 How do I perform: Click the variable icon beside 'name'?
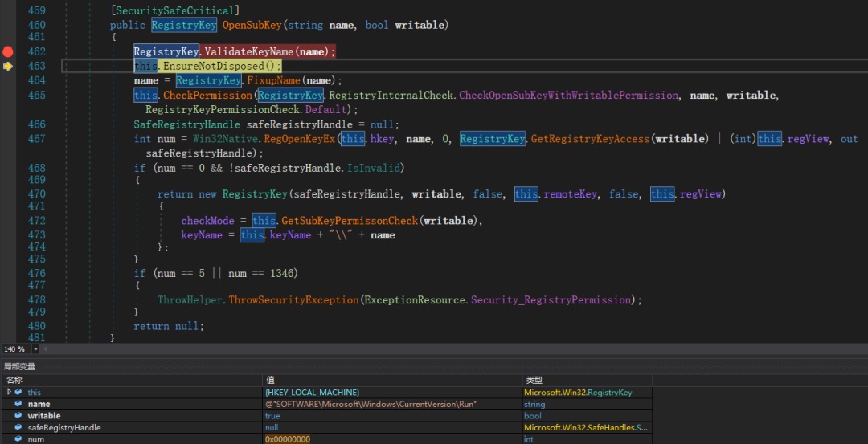tap(18, 404)
